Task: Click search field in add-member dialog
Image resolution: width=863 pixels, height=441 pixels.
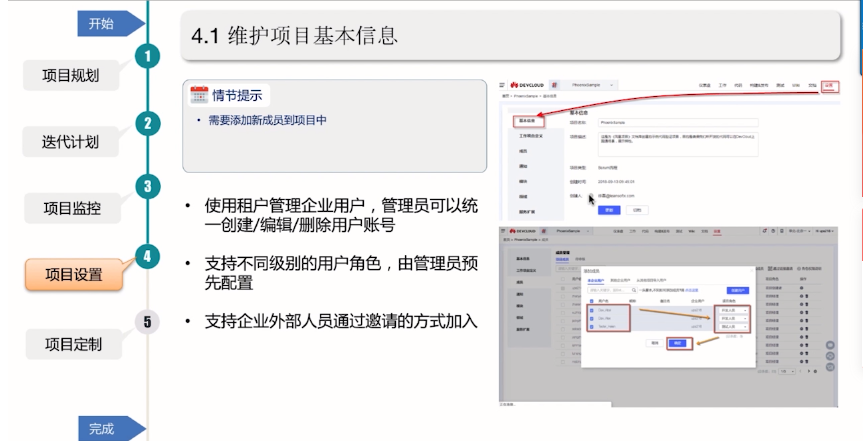Action: [x=612, y=290]
